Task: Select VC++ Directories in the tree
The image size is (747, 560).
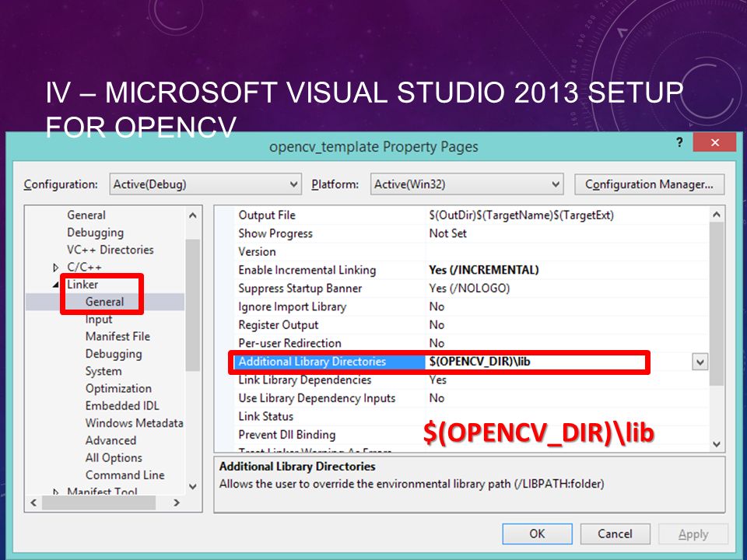Action: [110, 250]
